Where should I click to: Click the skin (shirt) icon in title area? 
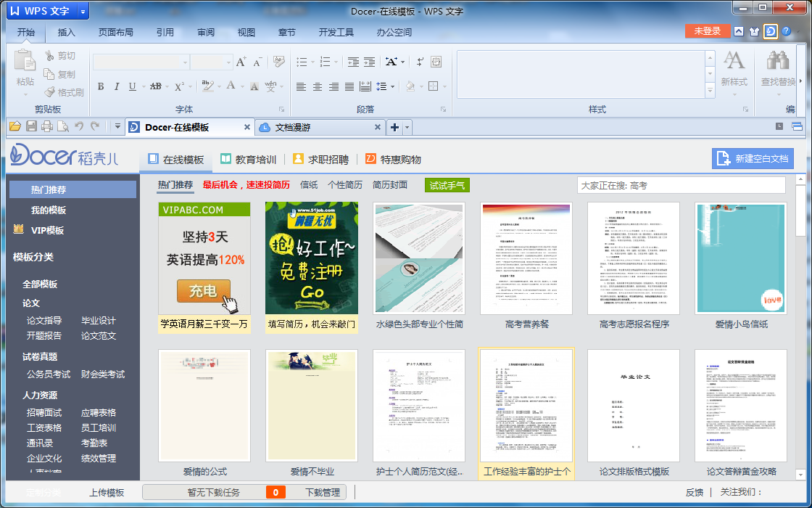pos(754,31)
